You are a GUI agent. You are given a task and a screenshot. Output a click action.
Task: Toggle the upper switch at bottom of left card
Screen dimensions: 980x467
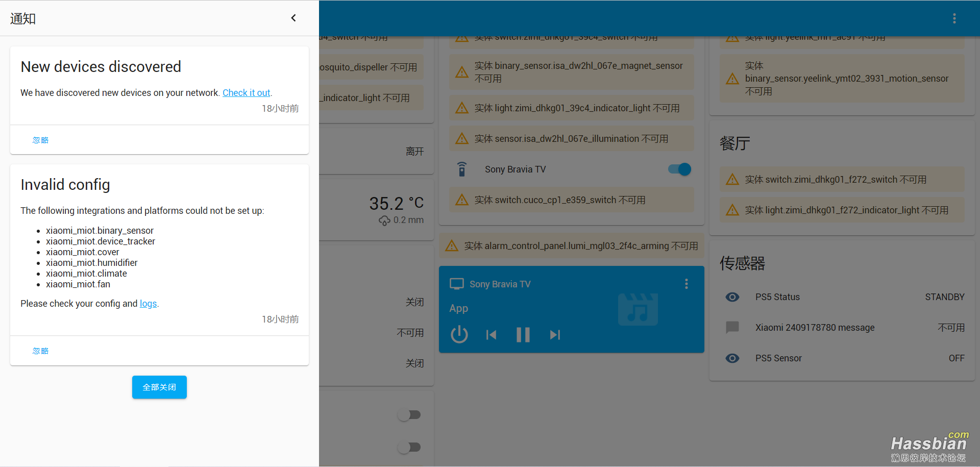pos(409,415)
